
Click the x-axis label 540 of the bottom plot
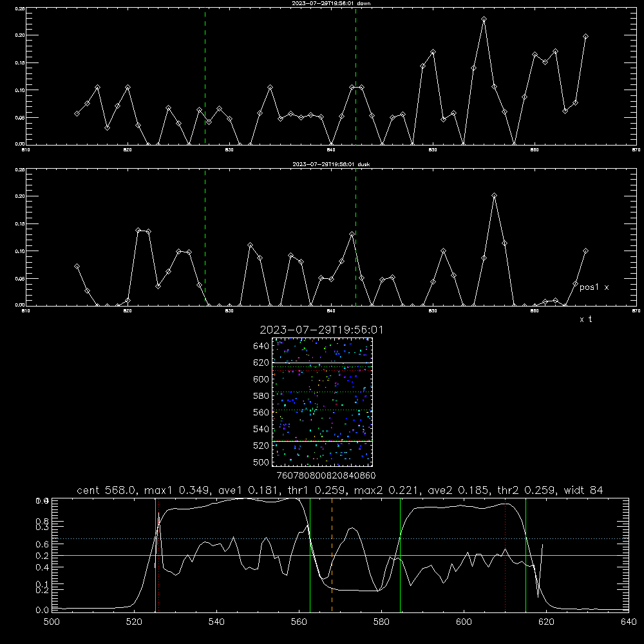click(216, 622)
